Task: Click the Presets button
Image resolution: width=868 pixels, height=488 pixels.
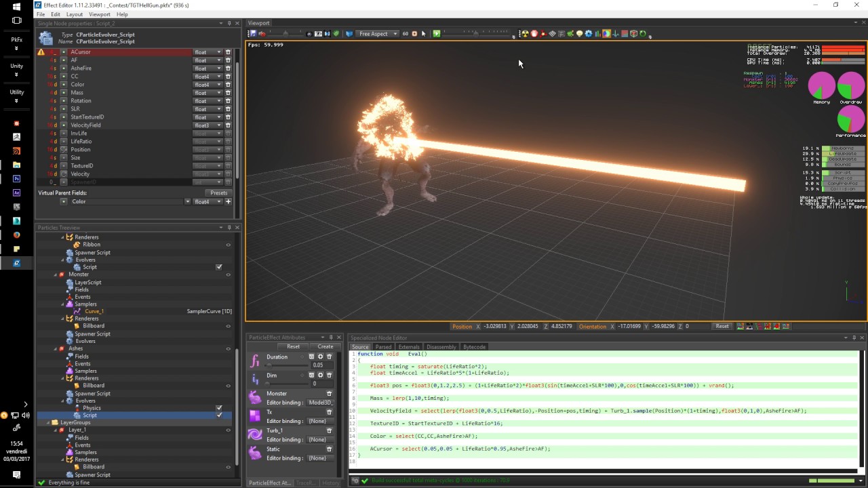Action: coord(218,193)
